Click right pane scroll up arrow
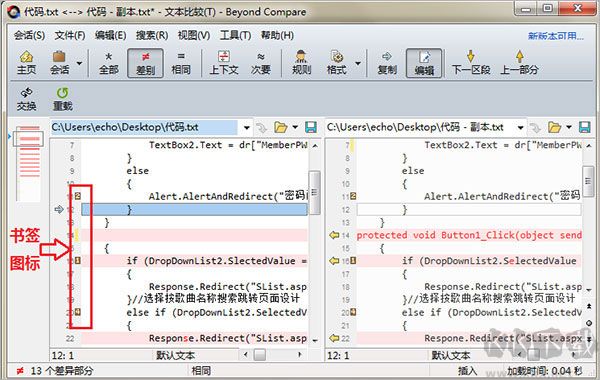The width and height of the screenshot is (600, 380). 589,146
